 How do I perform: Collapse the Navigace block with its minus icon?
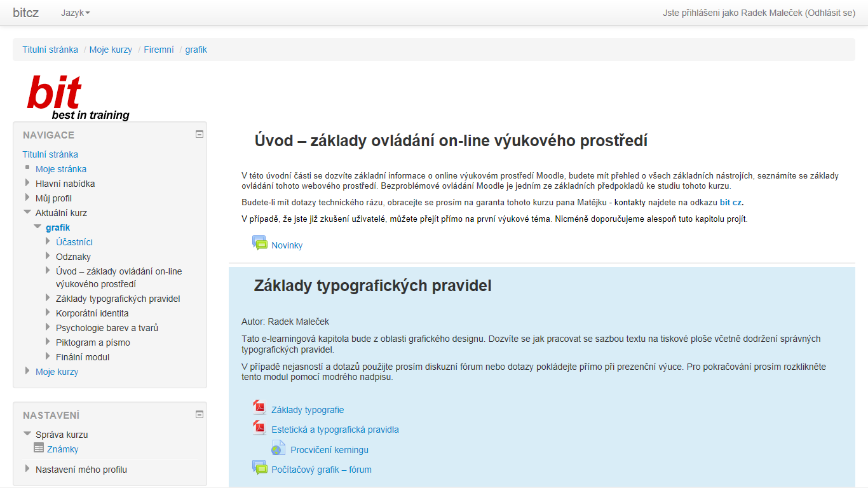click(x=200, y=134)
